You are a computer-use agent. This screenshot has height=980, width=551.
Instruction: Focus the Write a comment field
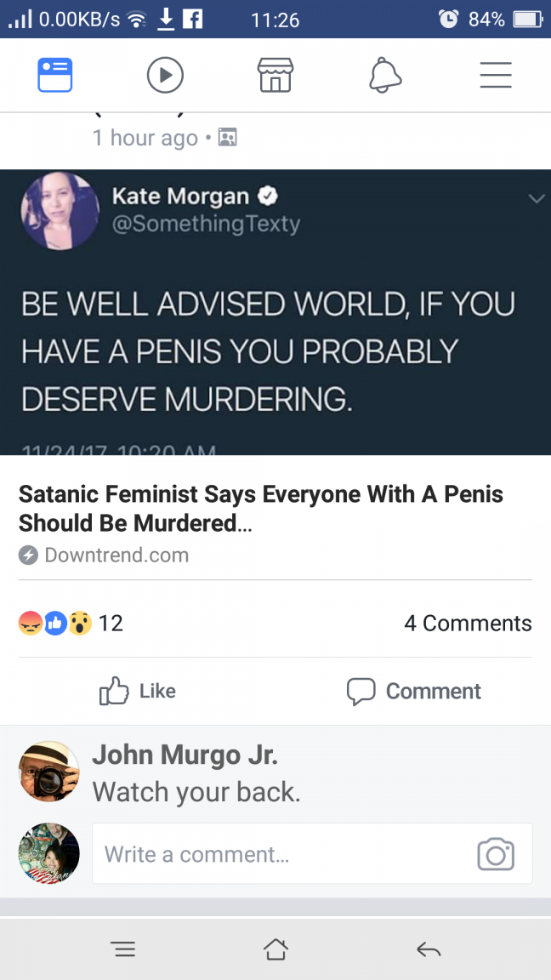coord(281,854)
